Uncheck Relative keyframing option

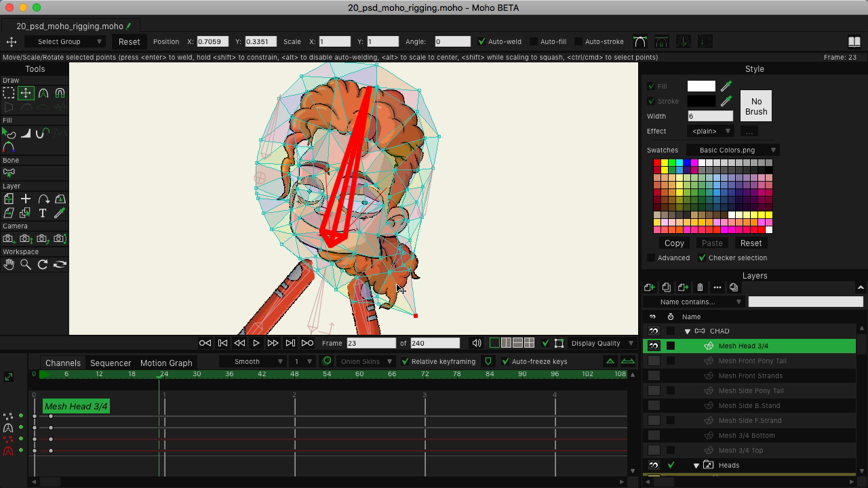tap(405, 362)
